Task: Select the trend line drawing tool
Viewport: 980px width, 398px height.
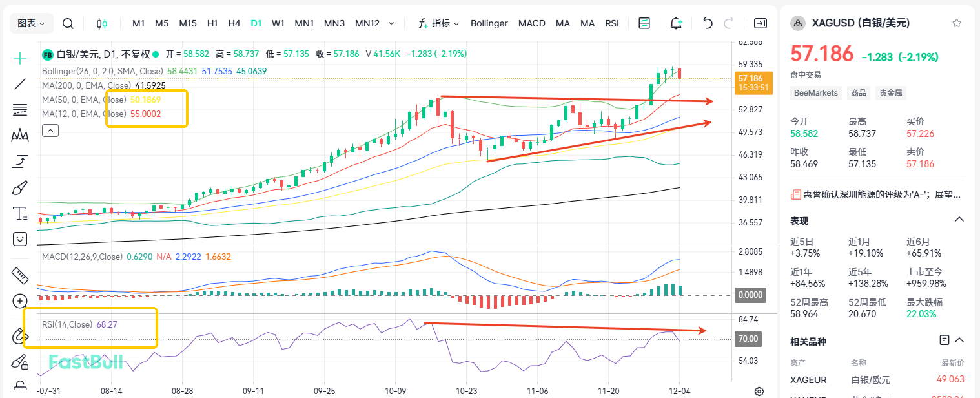Action: pyautogui.click(x=19, y=84)
